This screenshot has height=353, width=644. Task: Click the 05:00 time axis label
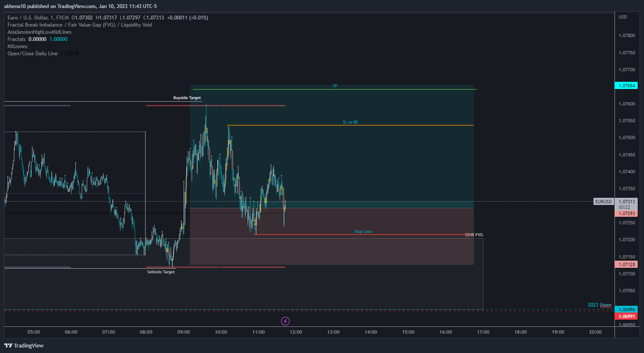pyautogui.click(x=34, y=332)
